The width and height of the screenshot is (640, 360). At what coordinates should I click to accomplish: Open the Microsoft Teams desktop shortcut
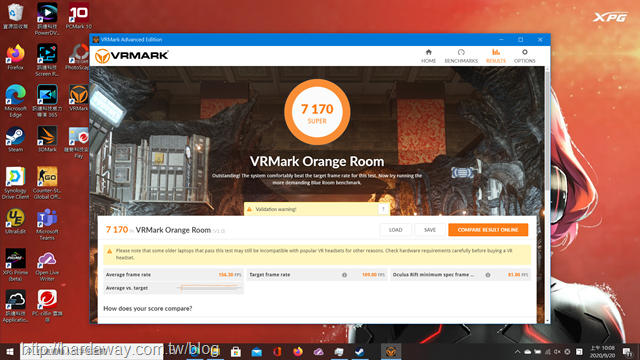[47, 224]
